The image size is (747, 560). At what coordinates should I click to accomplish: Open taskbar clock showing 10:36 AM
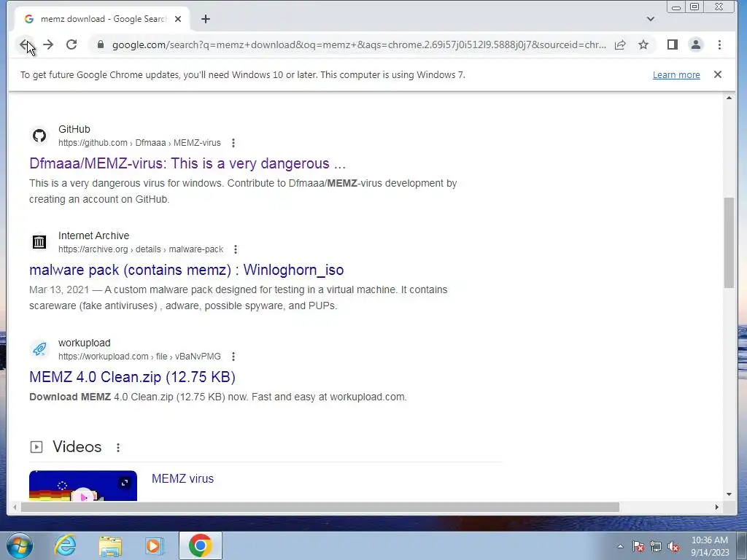coord(710,546)
